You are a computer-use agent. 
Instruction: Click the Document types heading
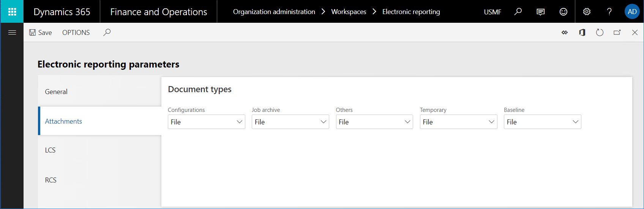[x=200, y=90]
